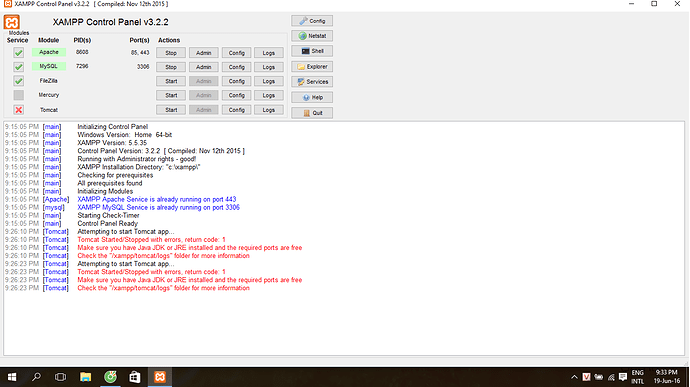Open the network Wi-Fi tray icon
This screenshot has height=387, width=690.
coord(611,377)
